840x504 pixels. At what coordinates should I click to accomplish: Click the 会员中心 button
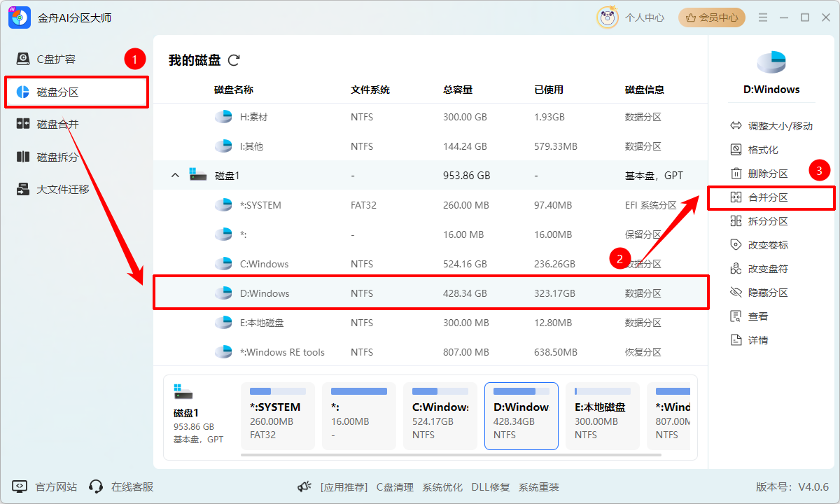pyautogui.click(x=712, y=17)
